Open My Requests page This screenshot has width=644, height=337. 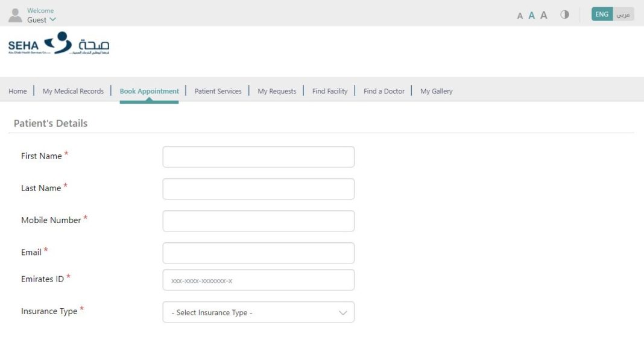[277, 91]
